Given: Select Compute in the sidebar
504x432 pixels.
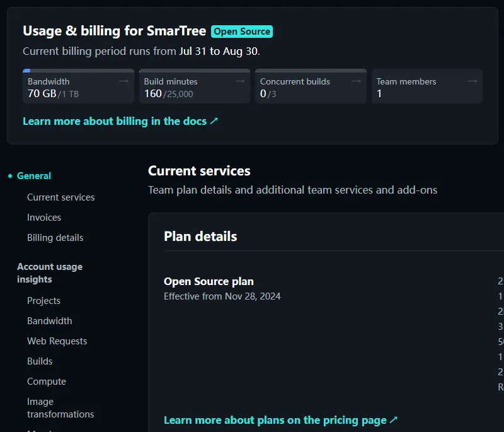Looking at the screenshot, I should tap(46, 382).
